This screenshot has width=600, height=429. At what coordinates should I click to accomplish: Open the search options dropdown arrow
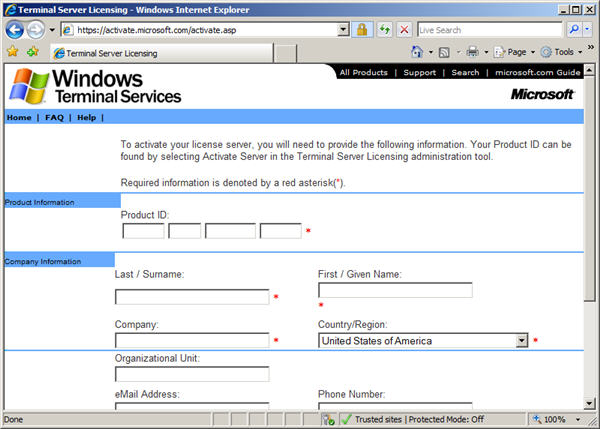(x=587, y=30)
